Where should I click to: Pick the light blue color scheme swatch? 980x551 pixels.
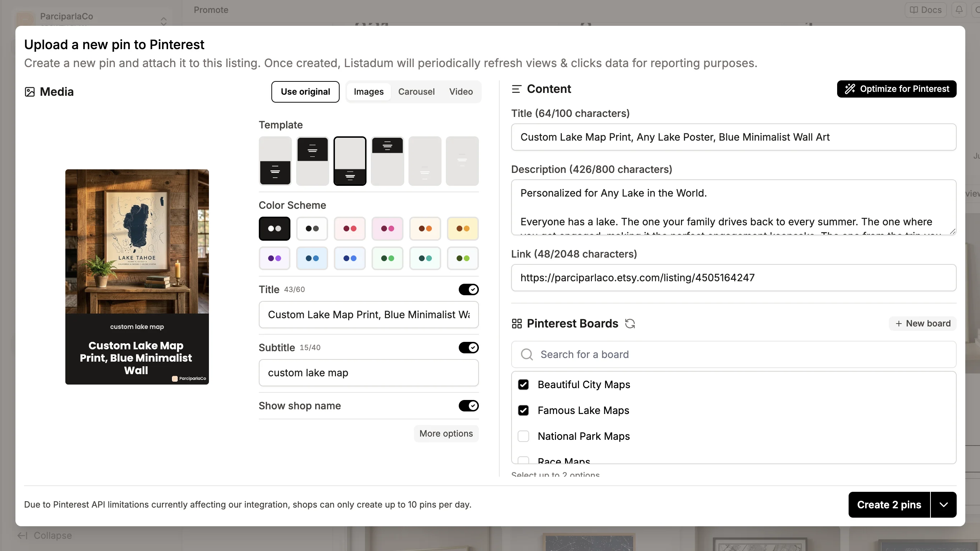(x=312, y=258)
